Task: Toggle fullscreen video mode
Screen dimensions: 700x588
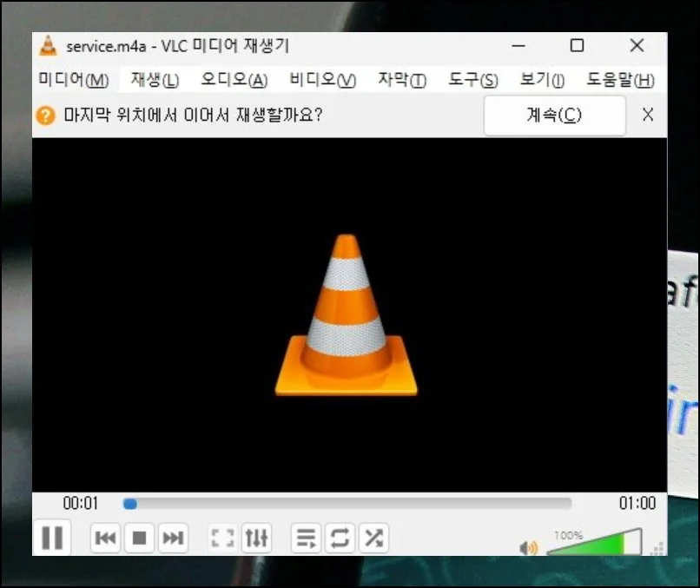Action: coord(222,538)
